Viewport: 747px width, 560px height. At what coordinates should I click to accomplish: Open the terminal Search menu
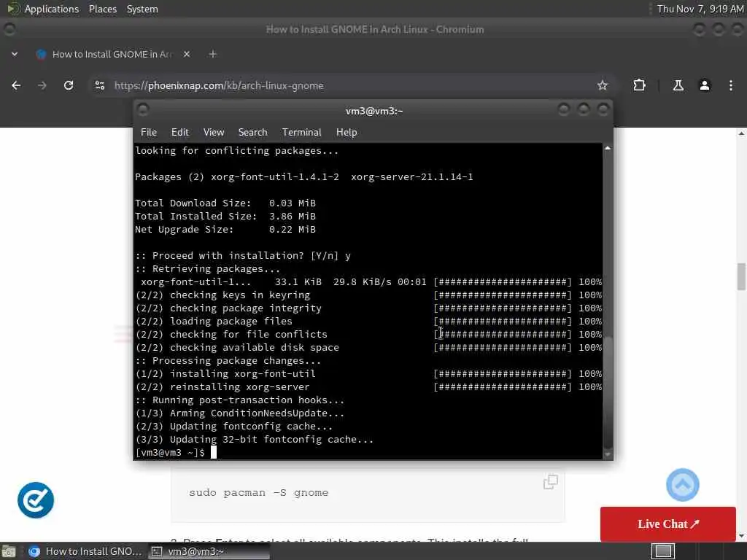click(252, 132)
